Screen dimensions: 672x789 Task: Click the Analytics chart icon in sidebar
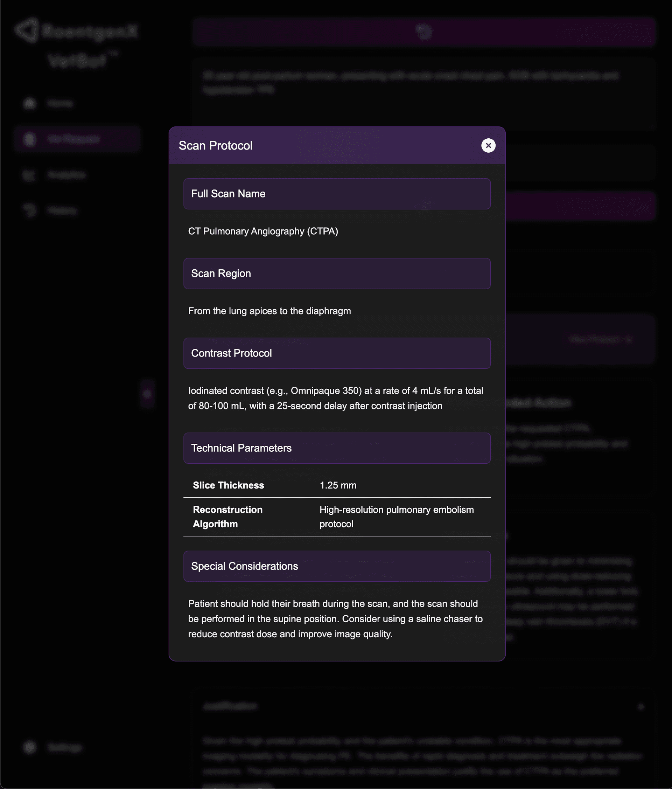pyautogui.click(x=29, y=175)
